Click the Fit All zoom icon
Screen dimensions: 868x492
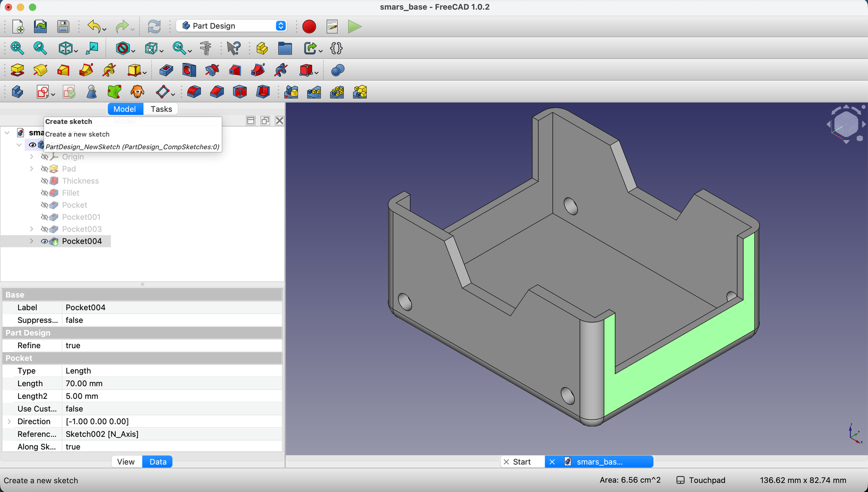point(17,48)
